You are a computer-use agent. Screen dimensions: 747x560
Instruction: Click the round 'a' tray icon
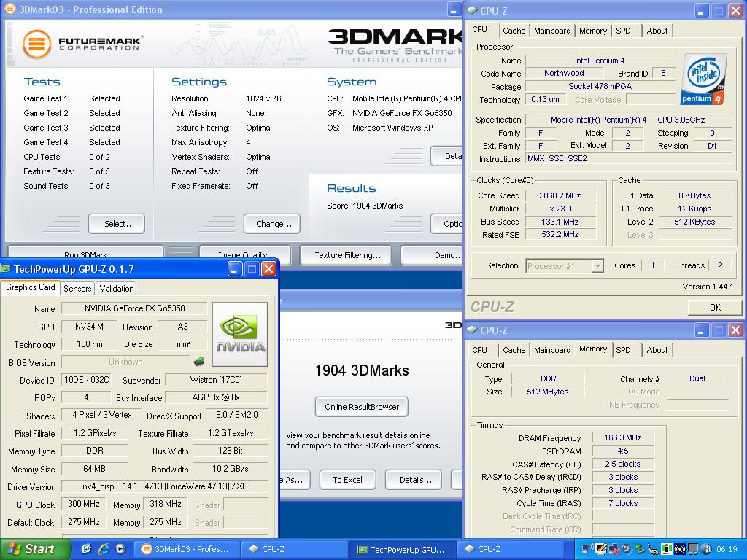[x=706, y=549]
